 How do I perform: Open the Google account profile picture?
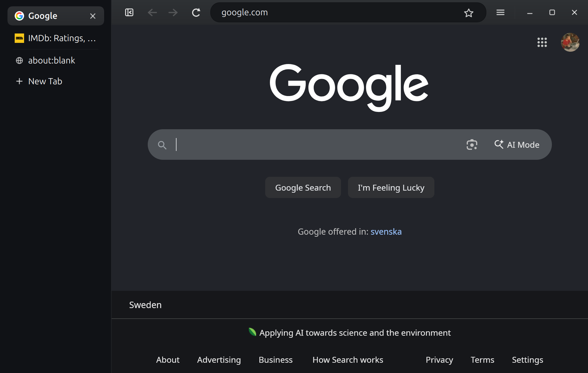[x=570, y=42]
